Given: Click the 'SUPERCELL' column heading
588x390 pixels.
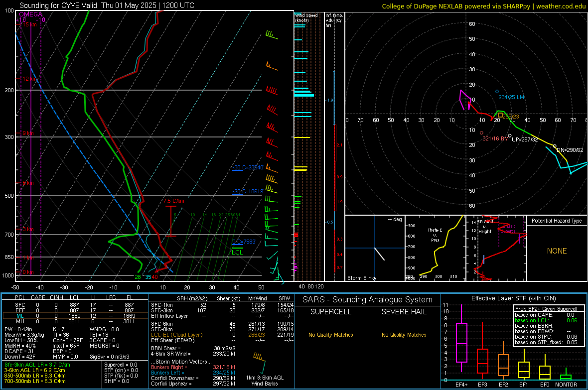Looking at the screenshot, I should [331, 312].
